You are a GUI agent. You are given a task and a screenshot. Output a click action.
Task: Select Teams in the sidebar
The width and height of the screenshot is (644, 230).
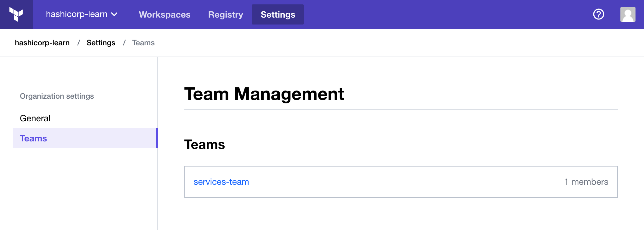click(85, 138)
